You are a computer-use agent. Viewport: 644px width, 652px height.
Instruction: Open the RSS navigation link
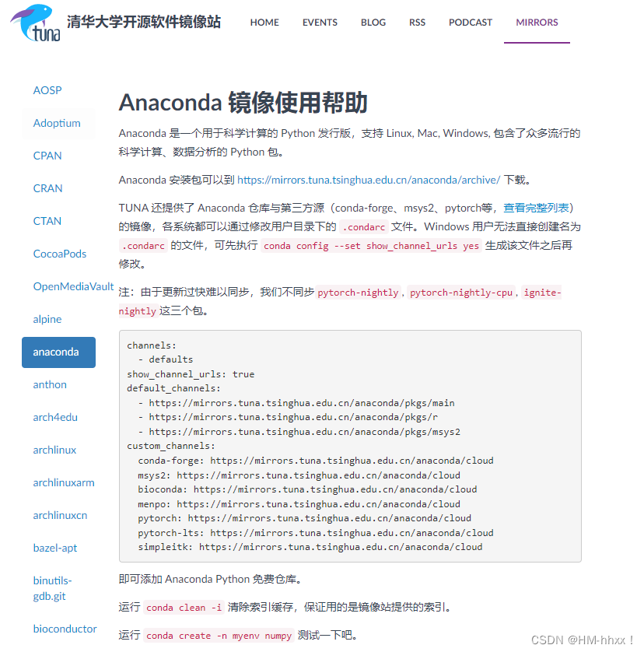click(417, 23)
